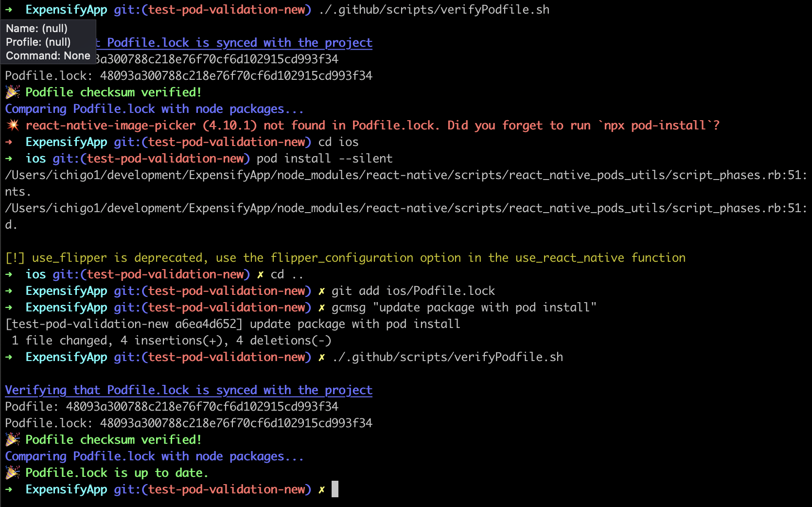Screen dimensions: 812x507
Task: Click the '[!] use_flipper is deprecated' warning text
Action: click(345, 258)
